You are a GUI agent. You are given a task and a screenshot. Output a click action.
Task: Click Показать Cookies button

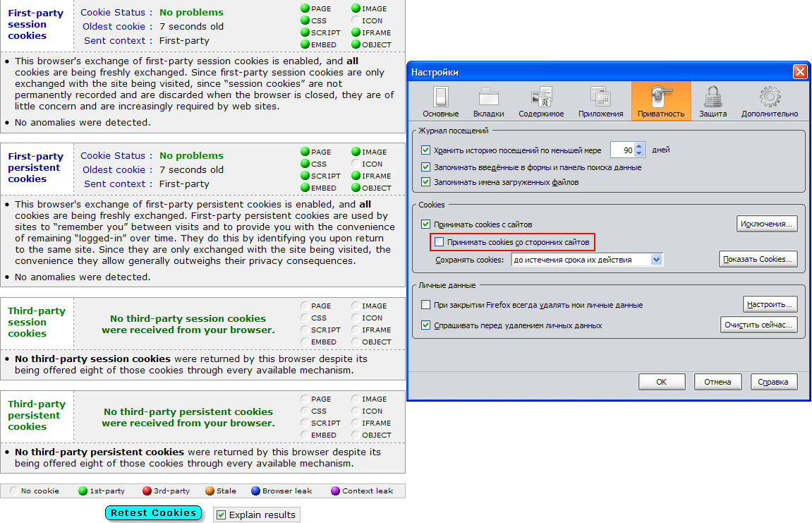pos(758,259)
